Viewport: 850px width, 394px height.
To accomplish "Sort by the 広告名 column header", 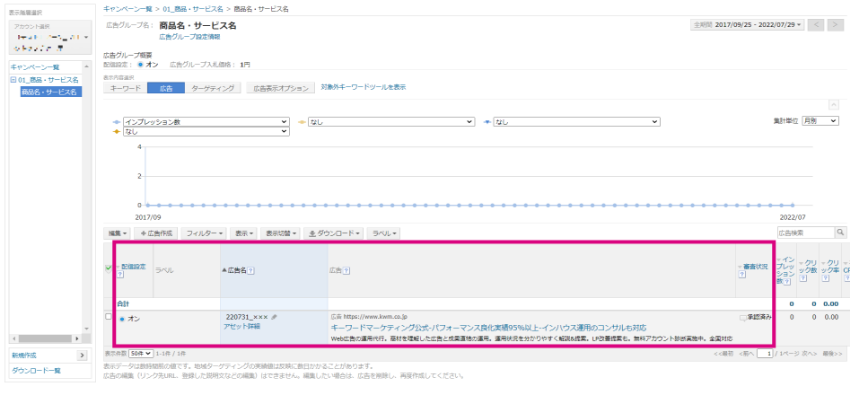I will click(236, 270).
